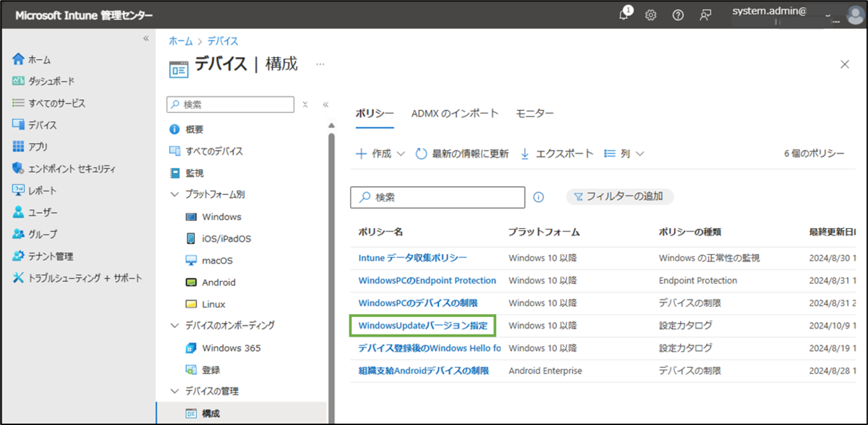The image size is (868, 425).
Task: Collapse the プラットフォーム別 section
Action: click(x=174, y=195)
